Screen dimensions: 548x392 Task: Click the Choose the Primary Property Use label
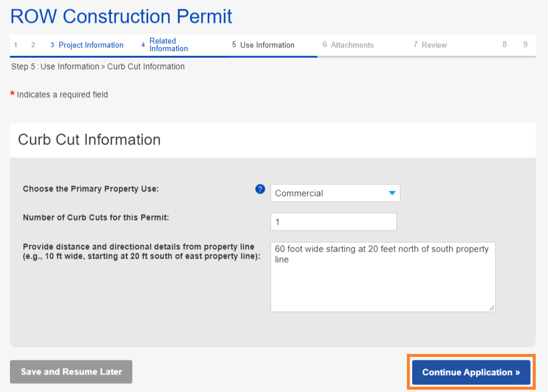click(91, 189)
